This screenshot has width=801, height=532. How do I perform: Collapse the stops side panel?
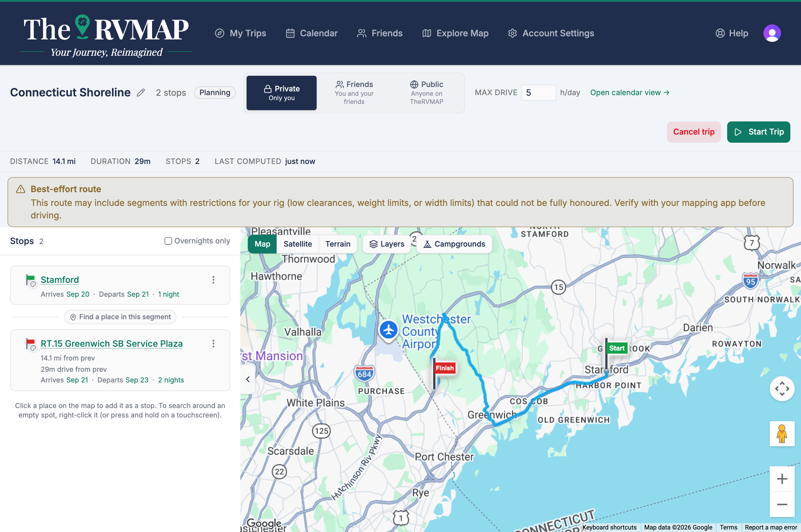pos(248,379)
